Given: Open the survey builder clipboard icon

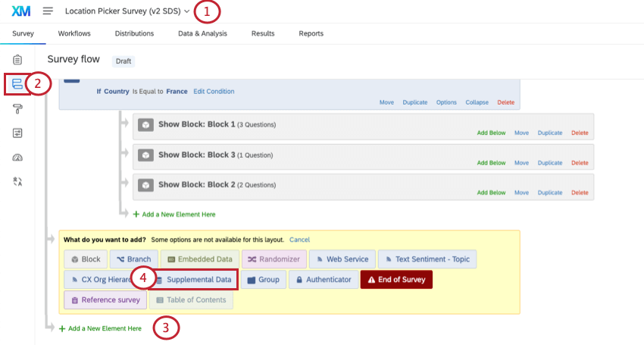Looking at the screenshot, I should 17,60.
